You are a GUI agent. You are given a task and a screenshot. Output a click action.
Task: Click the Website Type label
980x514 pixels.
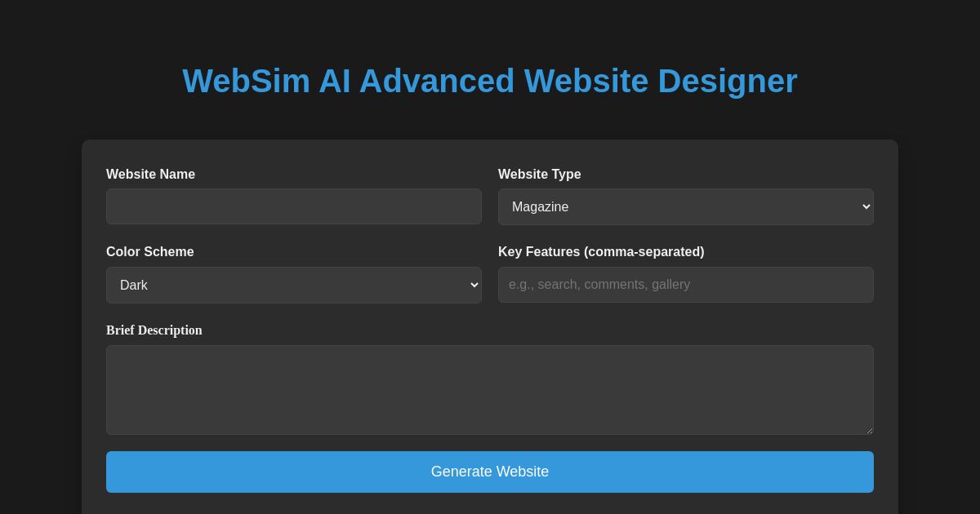(x=540, y=175)
